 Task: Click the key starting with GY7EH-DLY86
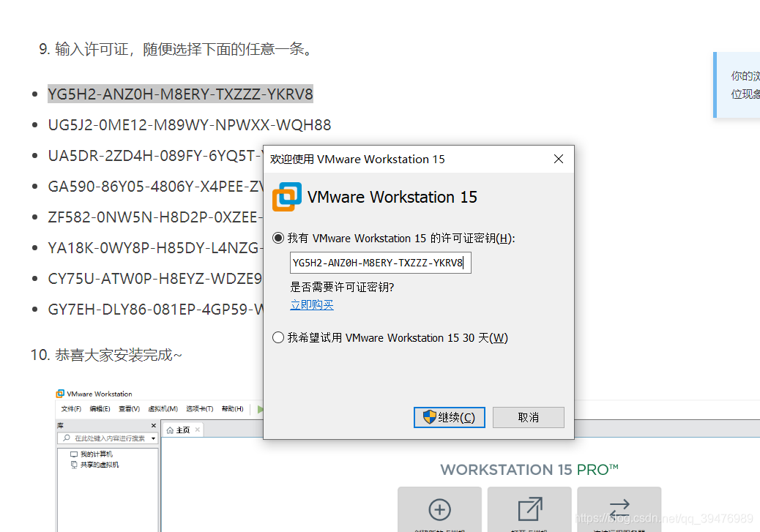coord(155,309)
